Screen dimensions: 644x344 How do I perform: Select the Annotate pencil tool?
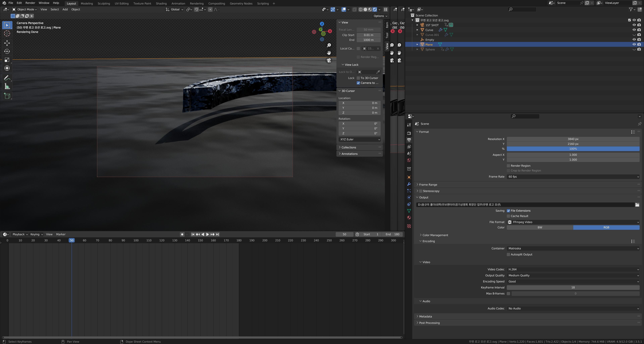[7, 78]
